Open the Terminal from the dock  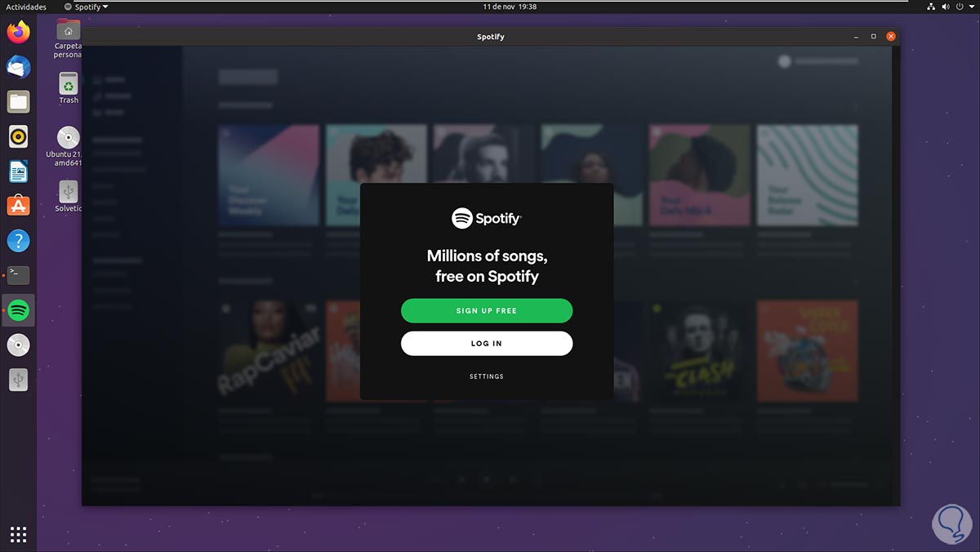tap(18, 275)
